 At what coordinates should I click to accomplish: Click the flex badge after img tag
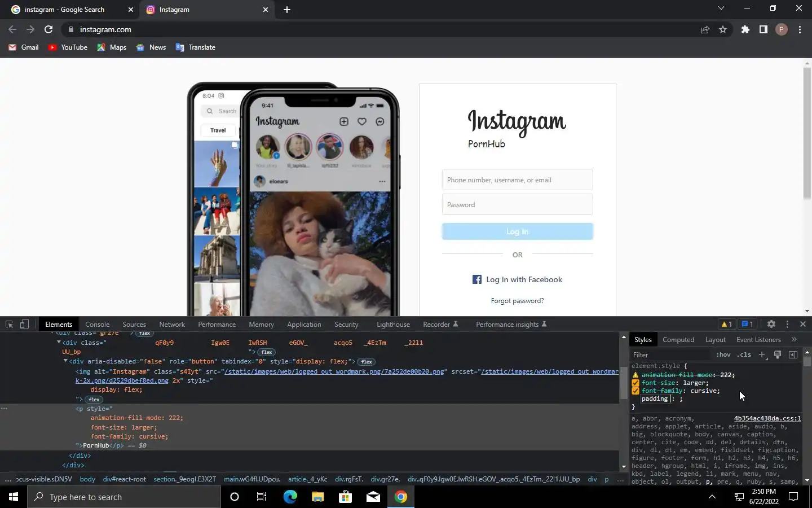pos(94,400)
